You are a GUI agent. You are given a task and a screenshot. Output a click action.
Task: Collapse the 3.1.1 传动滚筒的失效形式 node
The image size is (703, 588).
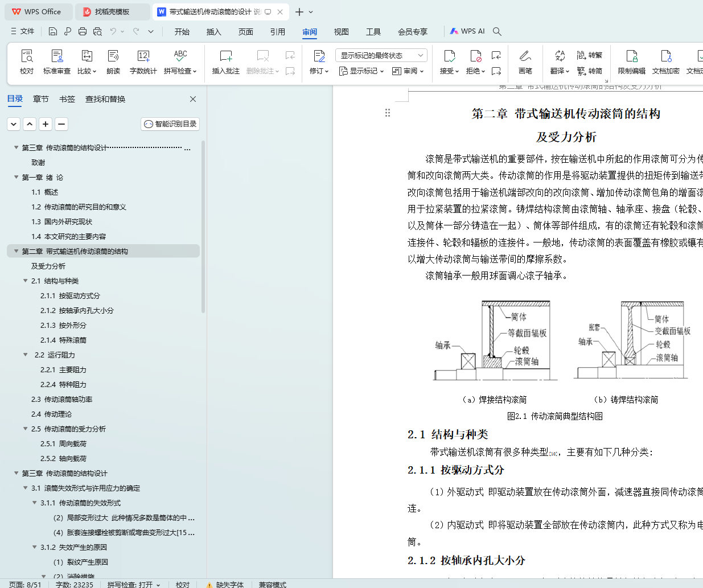click(x=34, y=503)
